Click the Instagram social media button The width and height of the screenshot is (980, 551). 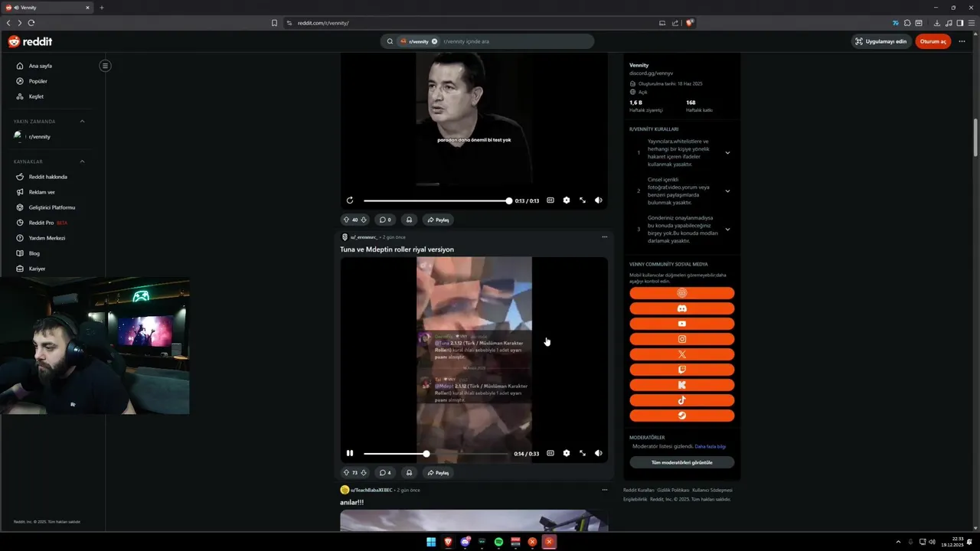pyautogui.click(x=682, y=339)
